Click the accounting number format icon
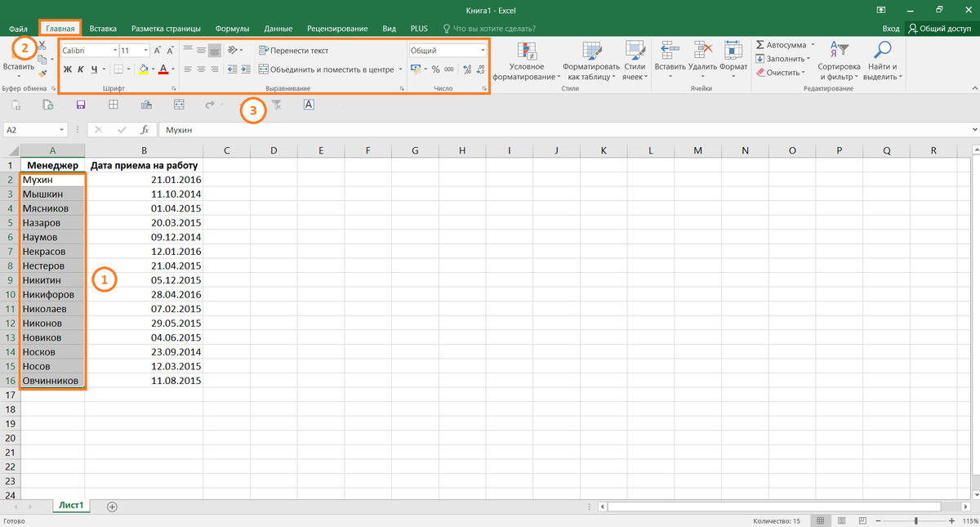Image resolution: width=980 pixels, height=527 pixels. pyautogui.click(x=417, y=69)
